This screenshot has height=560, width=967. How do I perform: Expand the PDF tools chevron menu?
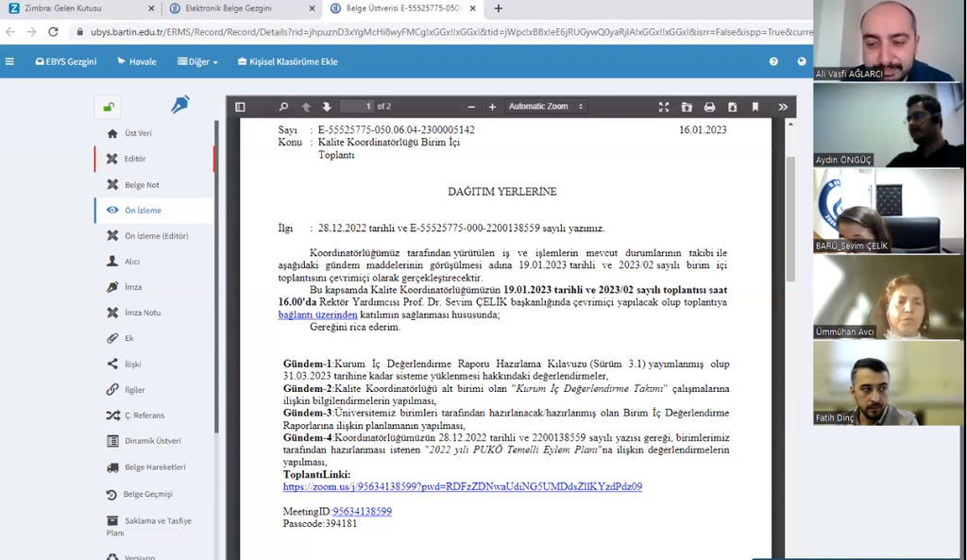pos(783,107)
